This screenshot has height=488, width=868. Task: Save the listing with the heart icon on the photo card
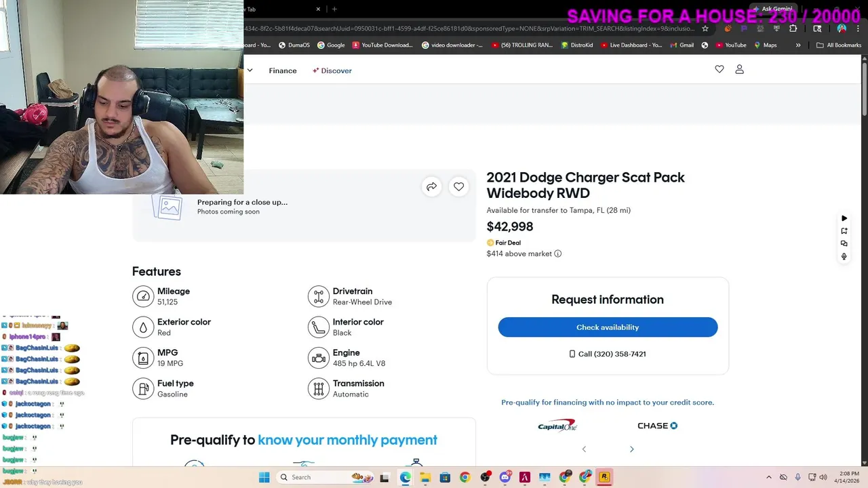tap(459, 186)
